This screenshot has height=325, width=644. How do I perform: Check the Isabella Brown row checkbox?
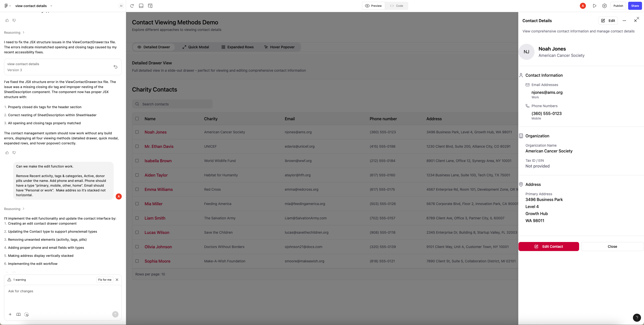pyautogui.click(x=137, y=161)
